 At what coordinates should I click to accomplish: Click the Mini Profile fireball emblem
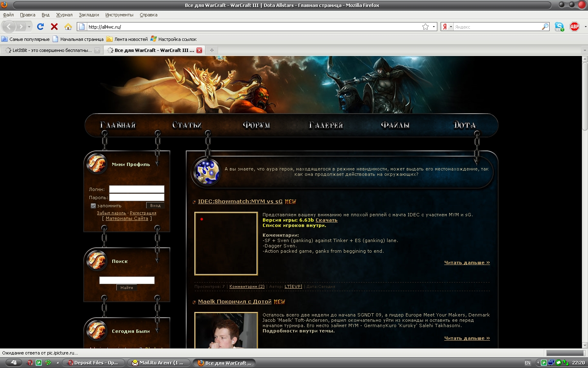97,164
